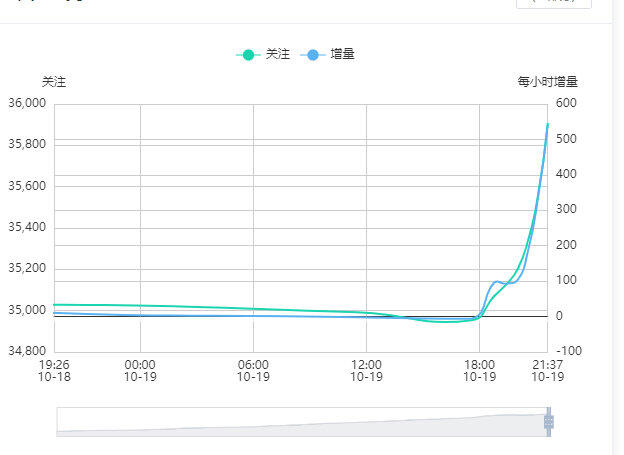The height and width of the screenshot is (455, 624).
Task: Click the 00:00 10-19 time axis label
Action: click(x=140, y=371)
